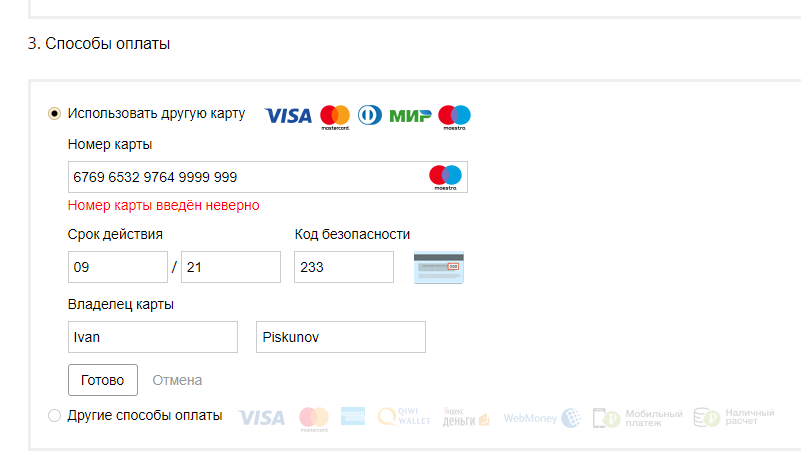Click the CVV card hint image
Viewport: 801px width, 471px height.
coord(439,267)
